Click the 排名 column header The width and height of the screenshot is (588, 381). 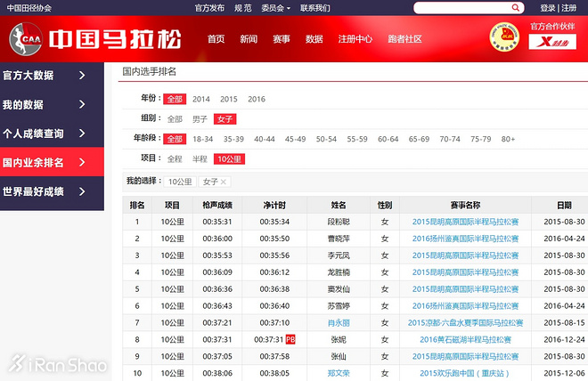(x=137, y=206)
